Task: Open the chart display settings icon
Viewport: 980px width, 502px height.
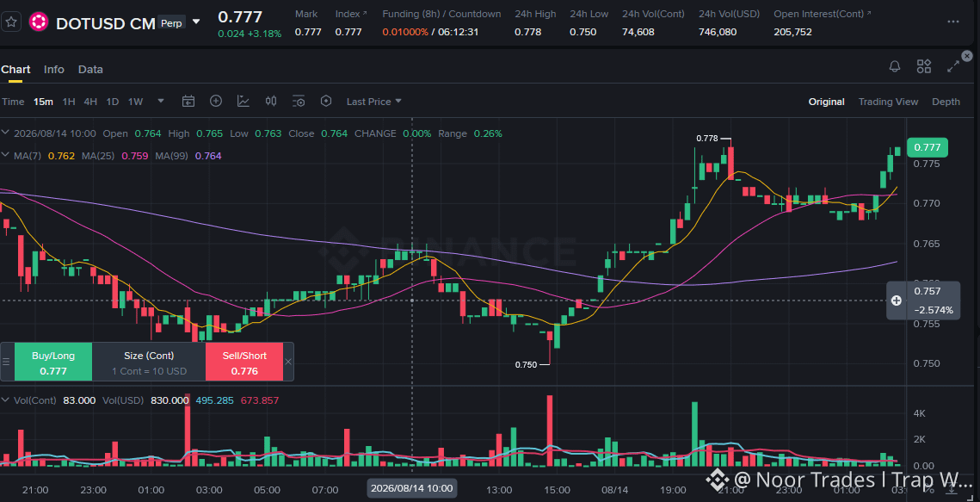Action: 299,102
